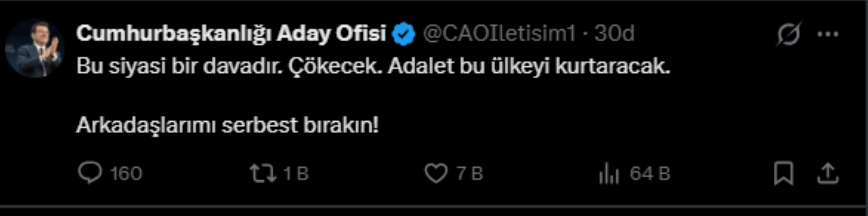Click the Grok slashed-circle icon

(x=789, y=34)
